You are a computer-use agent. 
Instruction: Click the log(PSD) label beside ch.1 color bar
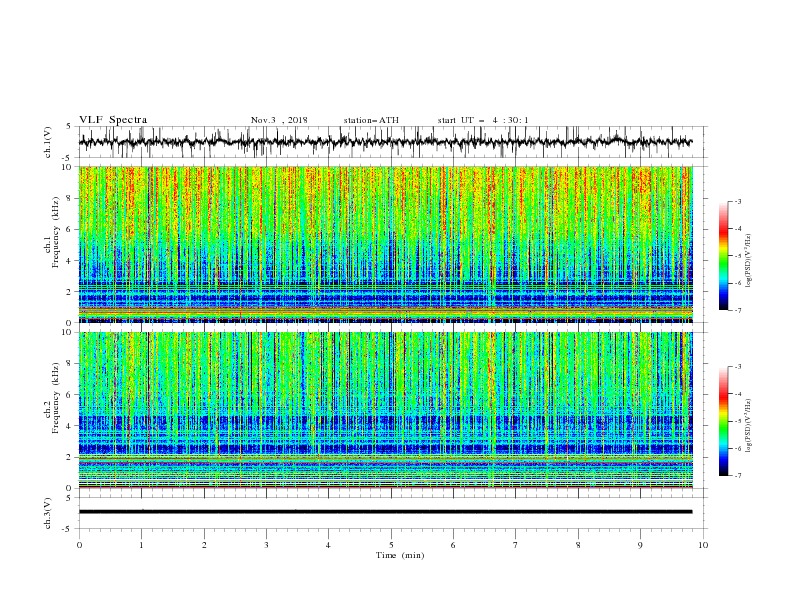tap(748, 261)
